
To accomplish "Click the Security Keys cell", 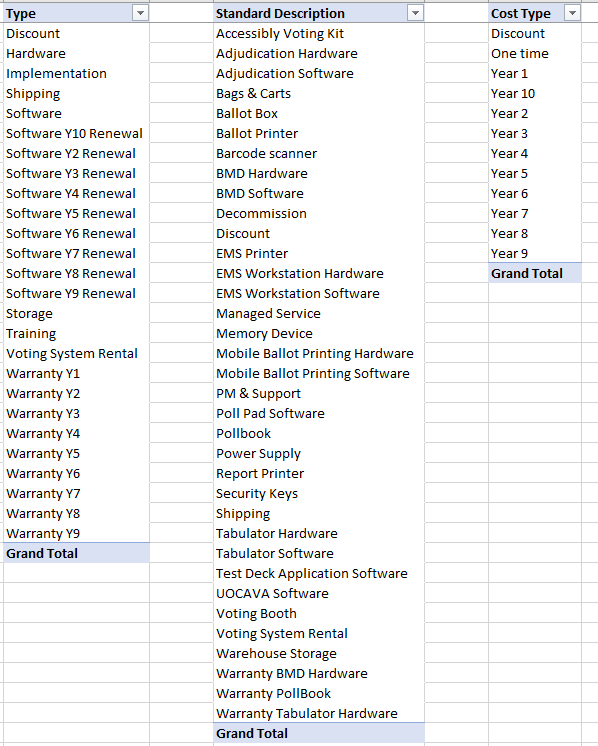I will click(319, 493).
